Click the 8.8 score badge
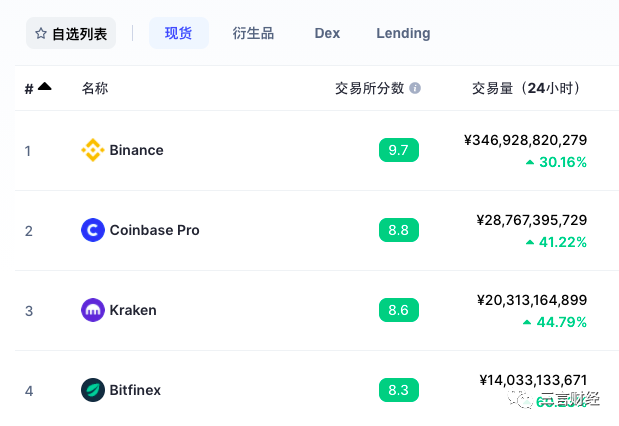619x426 pixels. coord(398,230)
